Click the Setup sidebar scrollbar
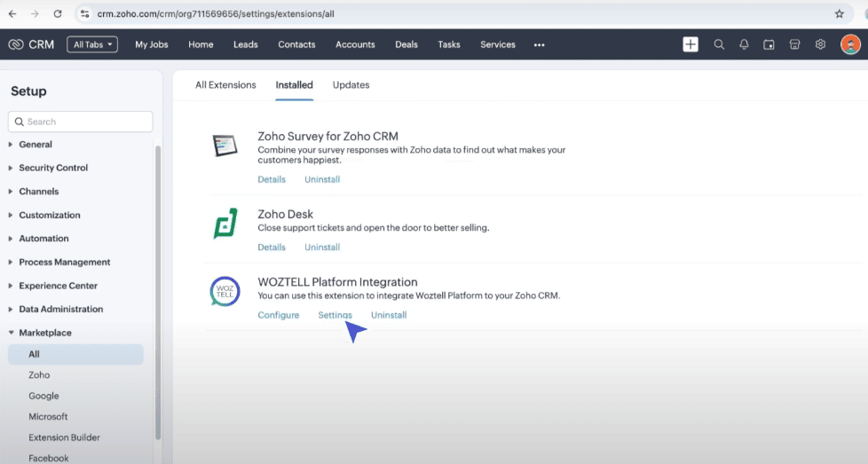Viewport: 868px width, 464px height. (x=158, y=293)
